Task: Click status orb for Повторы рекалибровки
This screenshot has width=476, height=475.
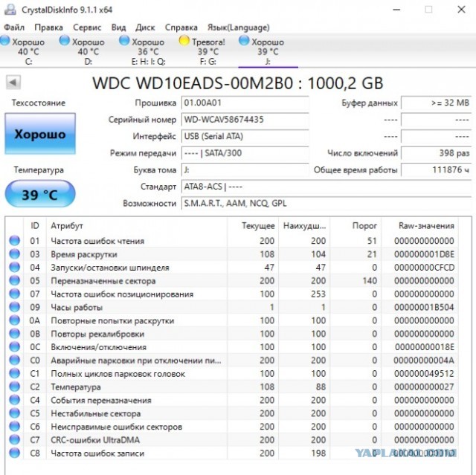Action: tap(14, 334)
